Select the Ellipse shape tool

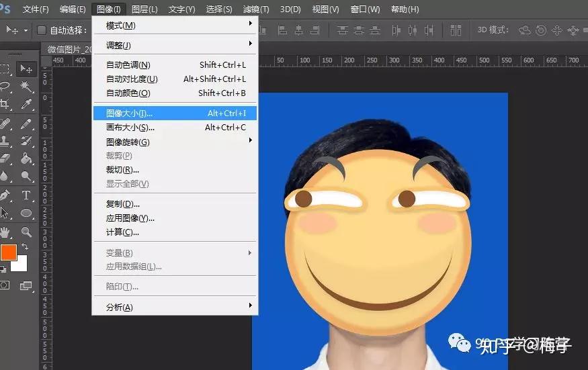tap(26, 213)
